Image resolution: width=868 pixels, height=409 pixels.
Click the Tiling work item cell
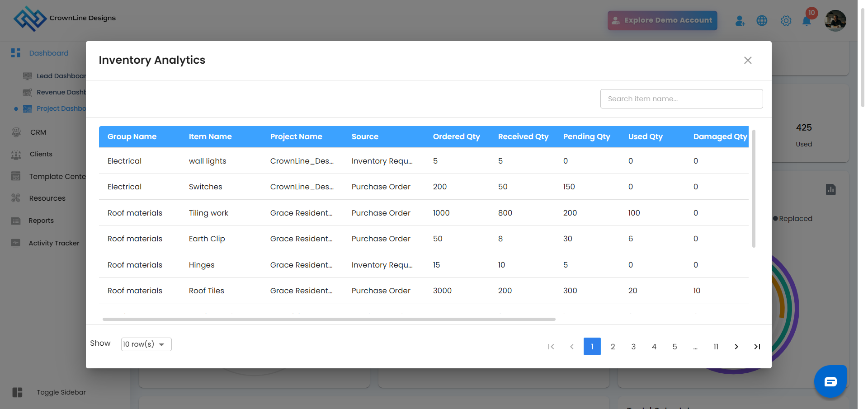click(x=208, y=213)
